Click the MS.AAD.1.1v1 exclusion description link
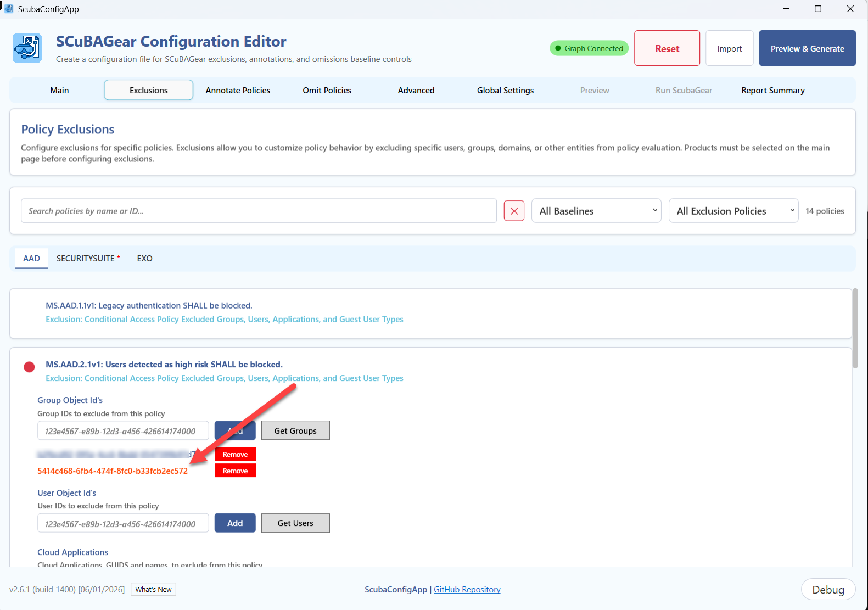Screen dimensions: 868x610 coord(225,320)
